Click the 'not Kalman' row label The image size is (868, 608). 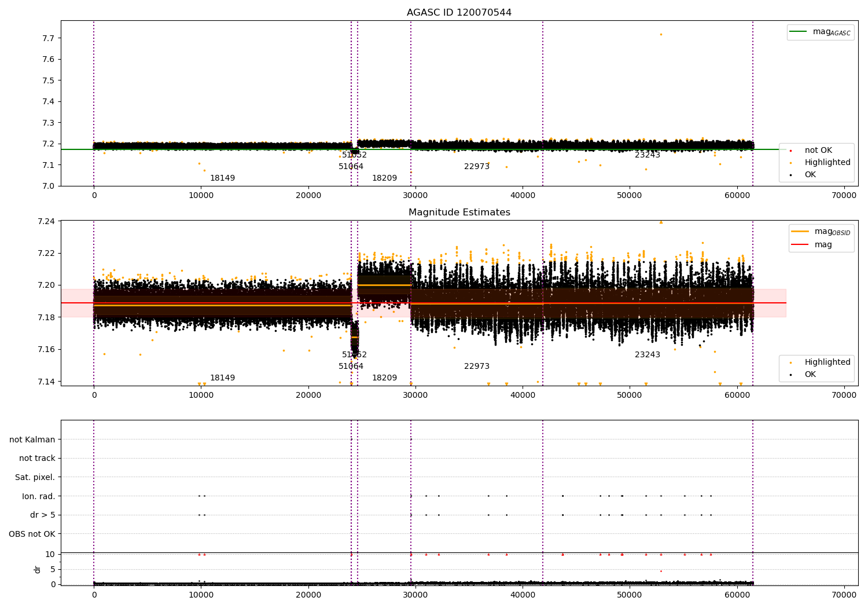coord(32,440)
